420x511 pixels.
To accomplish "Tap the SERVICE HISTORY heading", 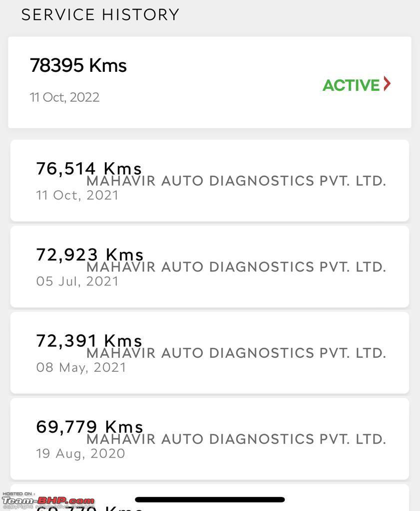I will 100,14.
